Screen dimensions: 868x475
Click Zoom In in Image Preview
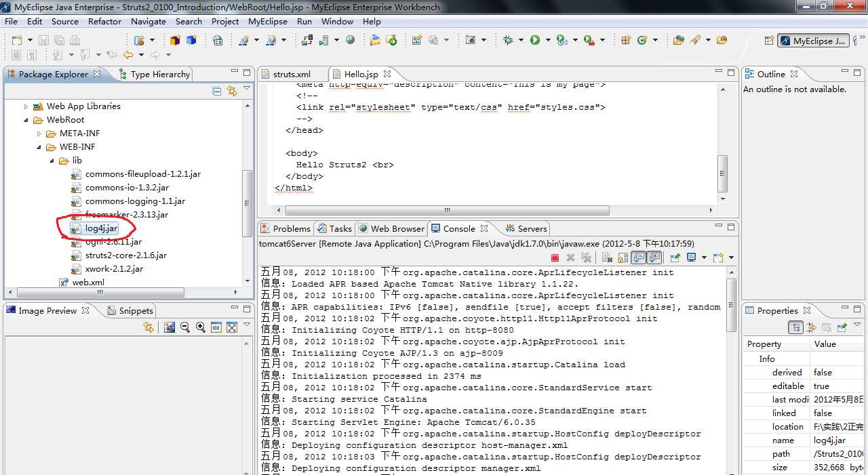click(201, 327)
